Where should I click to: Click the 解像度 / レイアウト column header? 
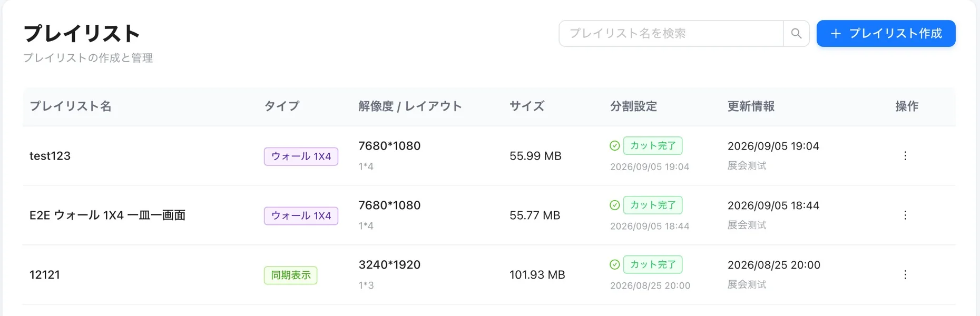click(410, 106)
